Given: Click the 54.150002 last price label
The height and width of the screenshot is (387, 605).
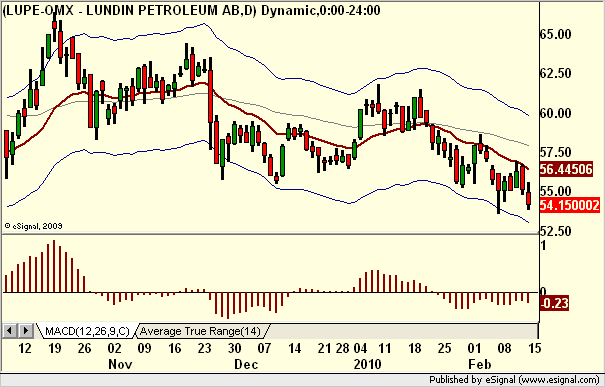Looking at the screenshot, I should point(570,205).
